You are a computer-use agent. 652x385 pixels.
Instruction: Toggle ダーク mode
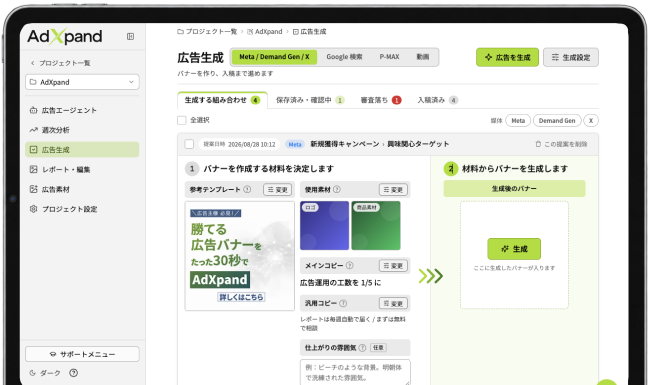pyautogui.click(x=45, y=373)
